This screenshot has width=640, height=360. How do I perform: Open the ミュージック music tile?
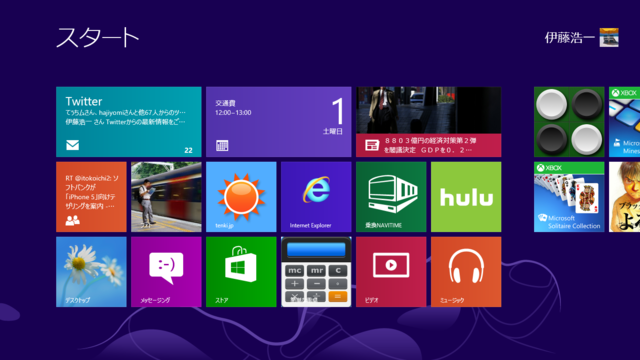(x=466, y=272)
